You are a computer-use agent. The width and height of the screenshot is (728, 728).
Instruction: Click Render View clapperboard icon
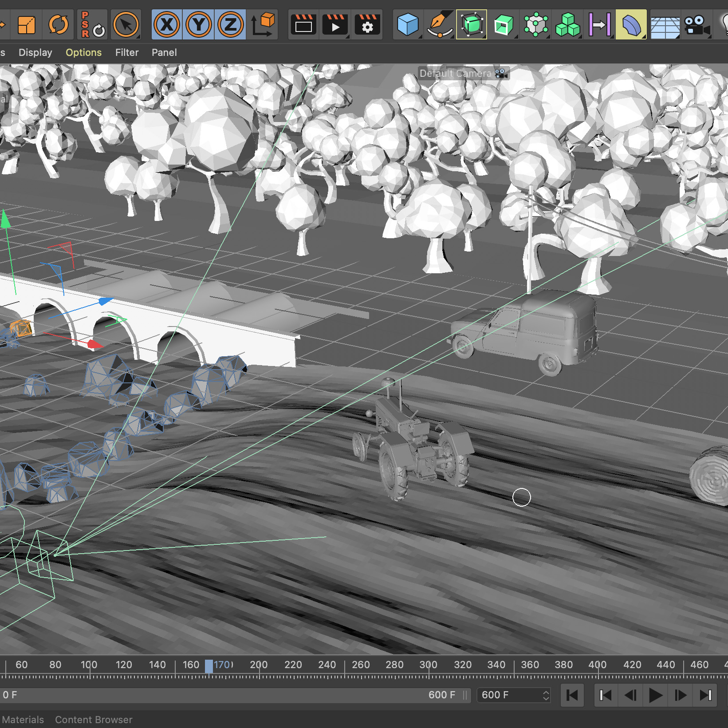click(303, 24)
